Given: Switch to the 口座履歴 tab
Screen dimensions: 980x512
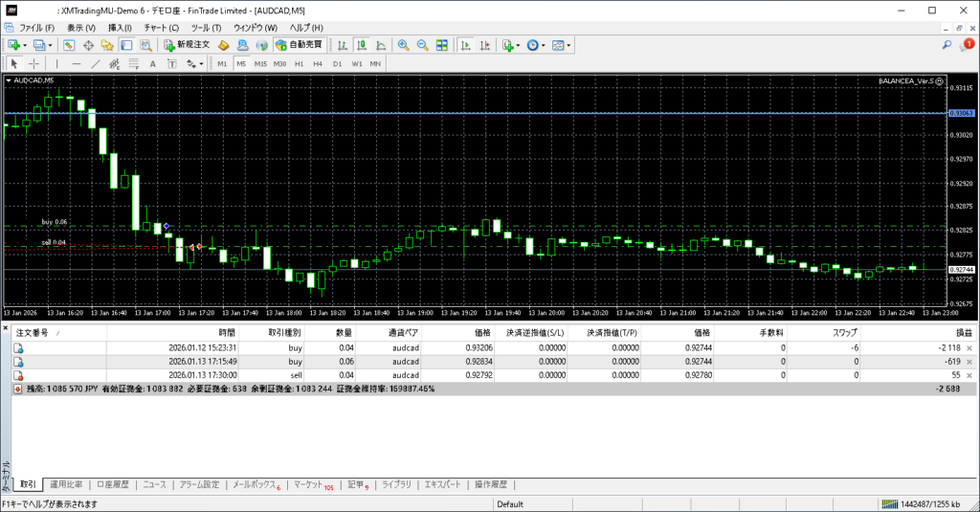Looking at the screenshot, I should tap(113, 485).
